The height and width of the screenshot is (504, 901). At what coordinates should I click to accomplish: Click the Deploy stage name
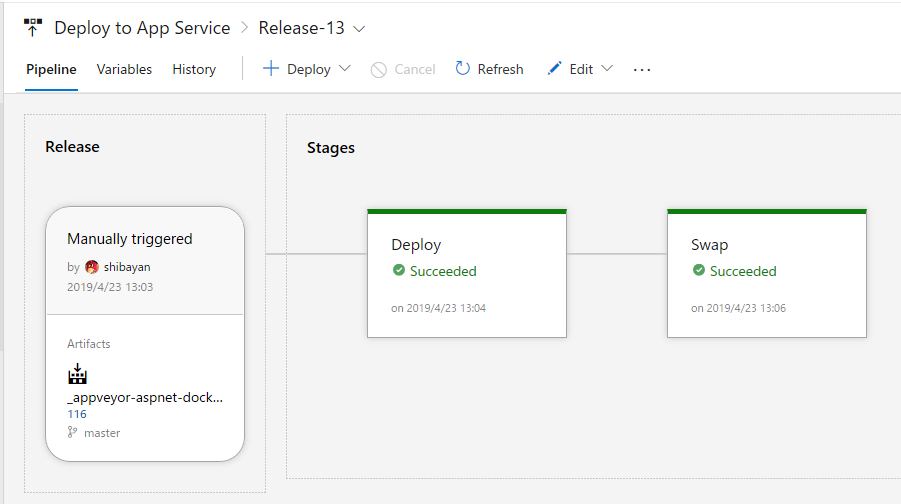tap(416, 245)
